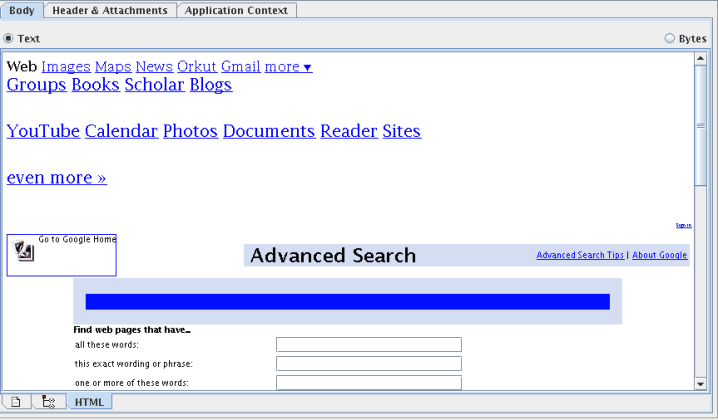
Task: Click the scrollbar down arrow
Action: pyautogui.click(x=700, y=384)
